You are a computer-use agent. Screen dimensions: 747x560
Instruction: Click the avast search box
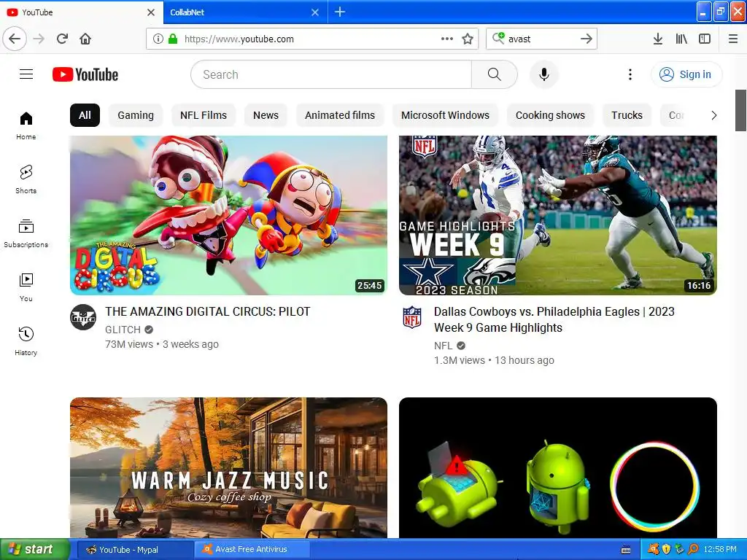(x=541, y=39)
